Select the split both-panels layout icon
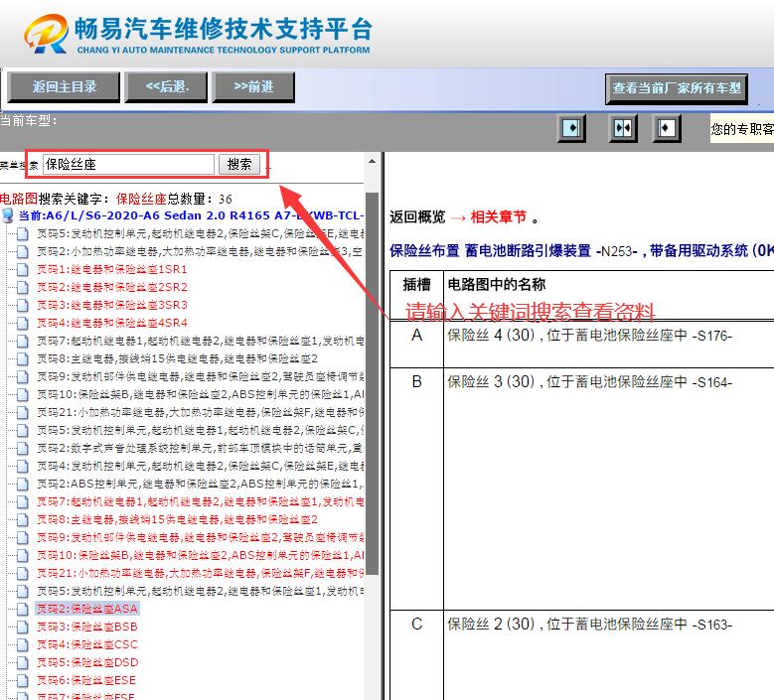Viewport: 774px width, 700px height. click(x=622, y=128)
